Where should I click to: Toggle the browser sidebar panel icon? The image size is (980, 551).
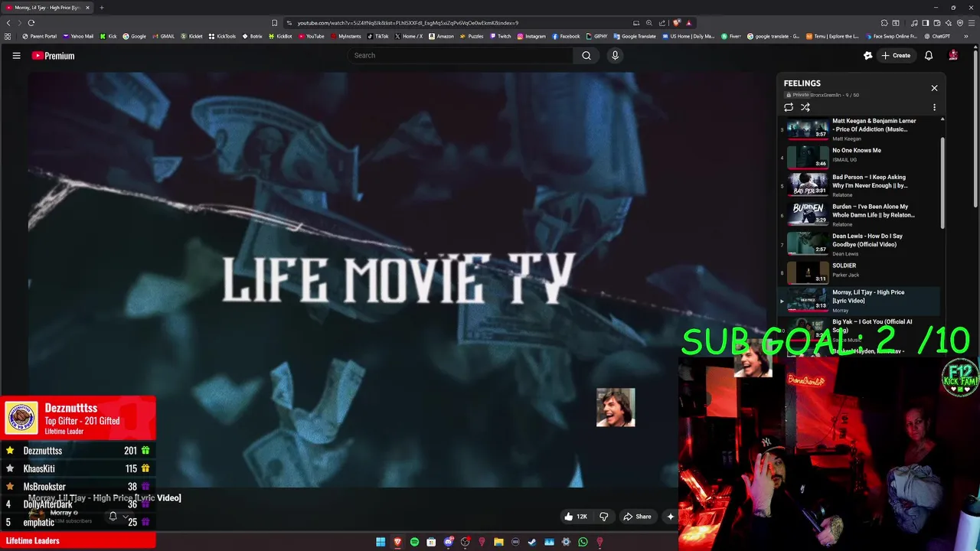[x=926, y=23]
